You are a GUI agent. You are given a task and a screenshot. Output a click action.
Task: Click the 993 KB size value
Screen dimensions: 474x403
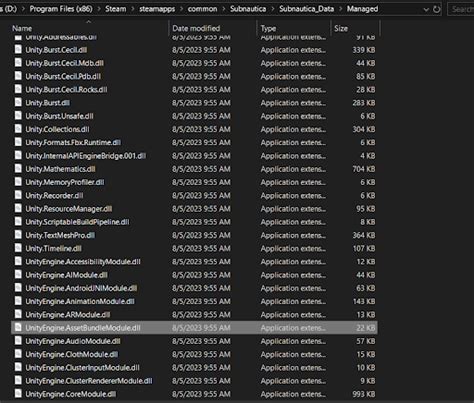pos(364,394)
